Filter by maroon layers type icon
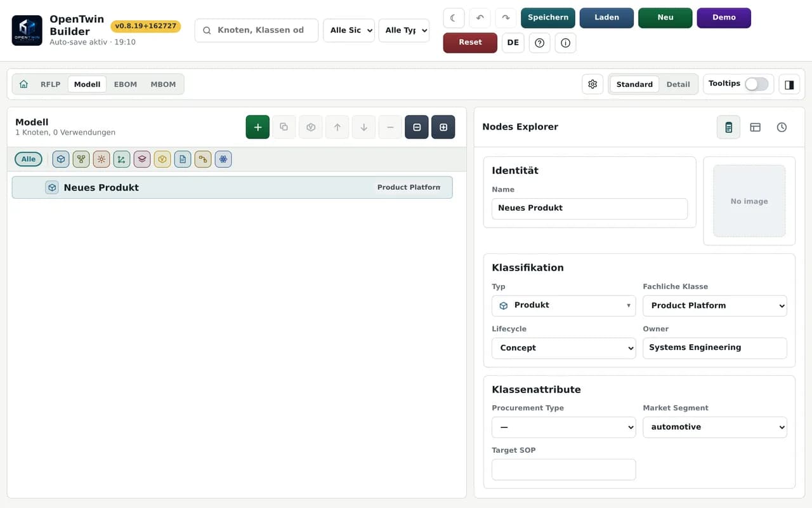This screenshot has width=812, height=508. (x=142, y=159)
